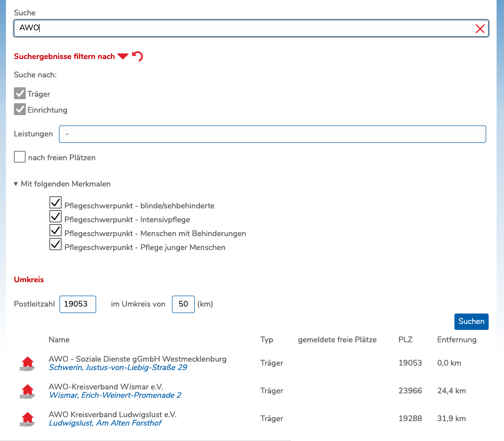Click the Umkreis kilometer input field
The width and height of the screenshot is (504, 441).
point(183,304)
